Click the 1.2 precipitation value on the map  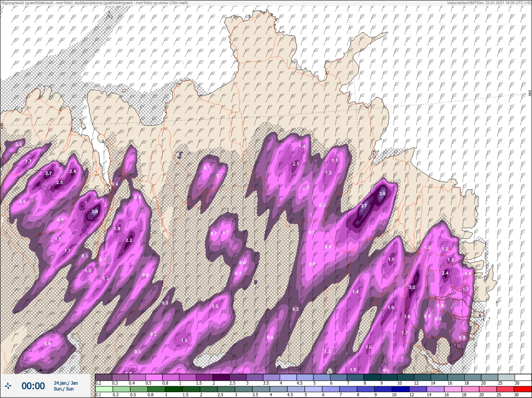445,249
